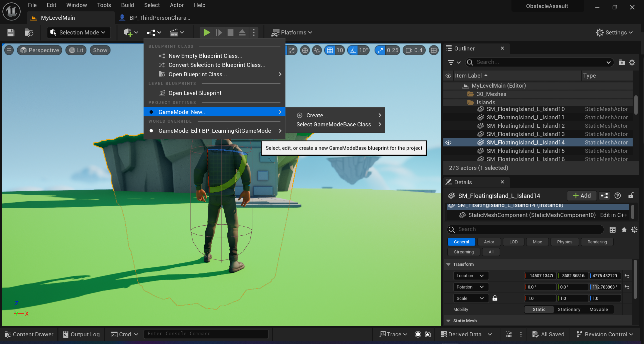Click the Browse content icon beside Save

tap(29, 32)
